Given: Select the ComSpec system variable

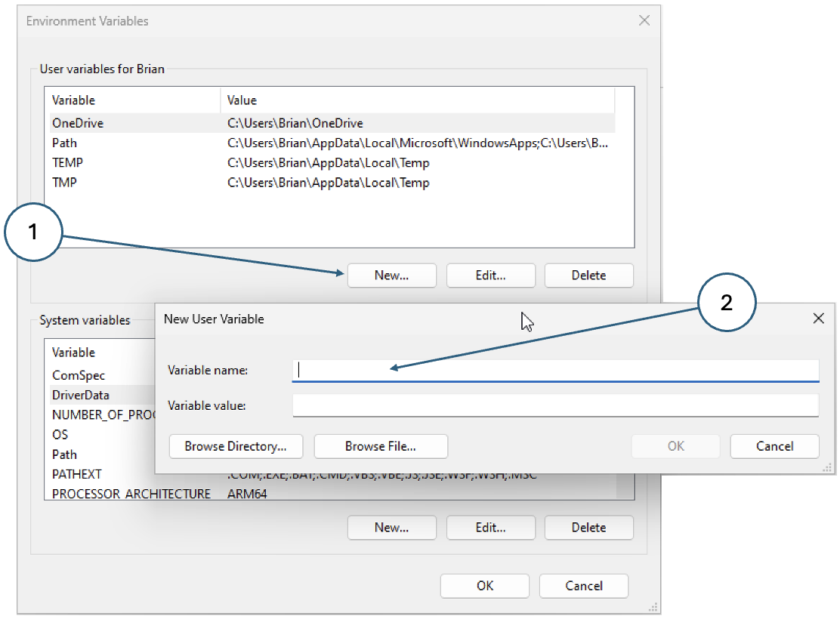Looking at the screenshot, I should click(x=79, y=375).
